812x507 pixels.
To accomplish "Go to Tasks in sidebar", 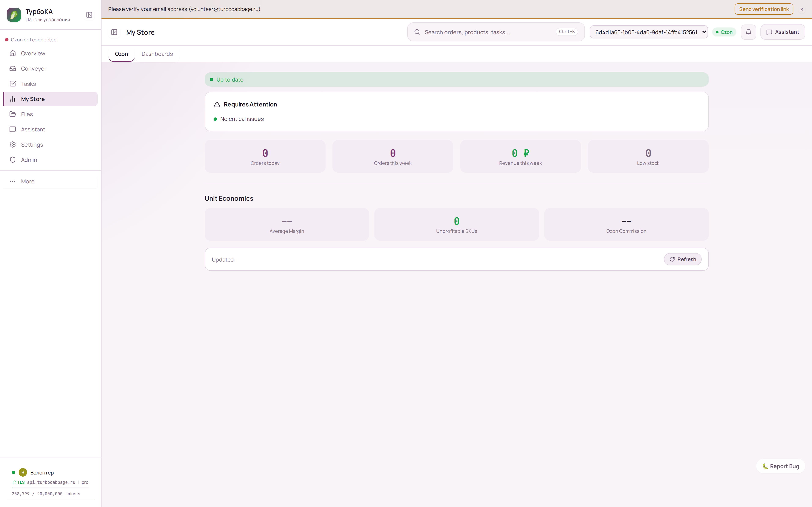I will 28,84.
